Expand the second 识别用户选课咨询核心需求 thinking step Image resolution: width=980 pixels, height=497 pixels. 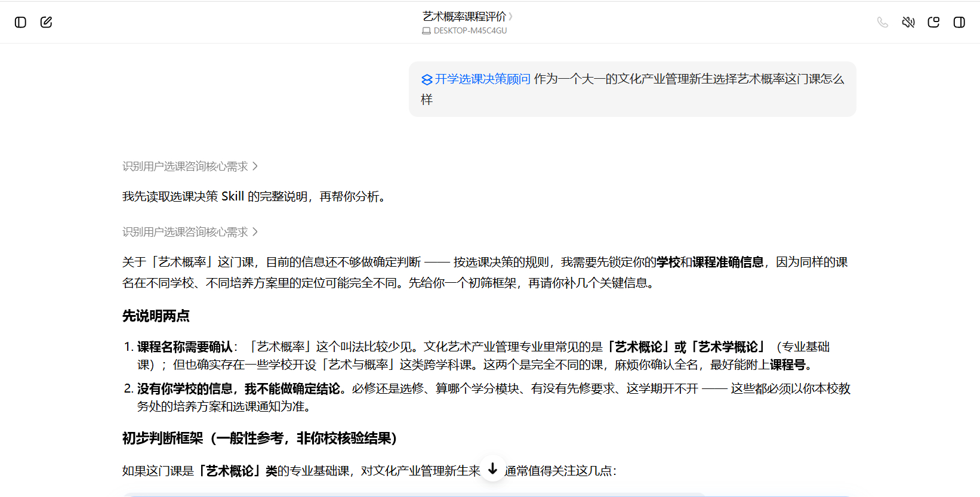point(190,232)
